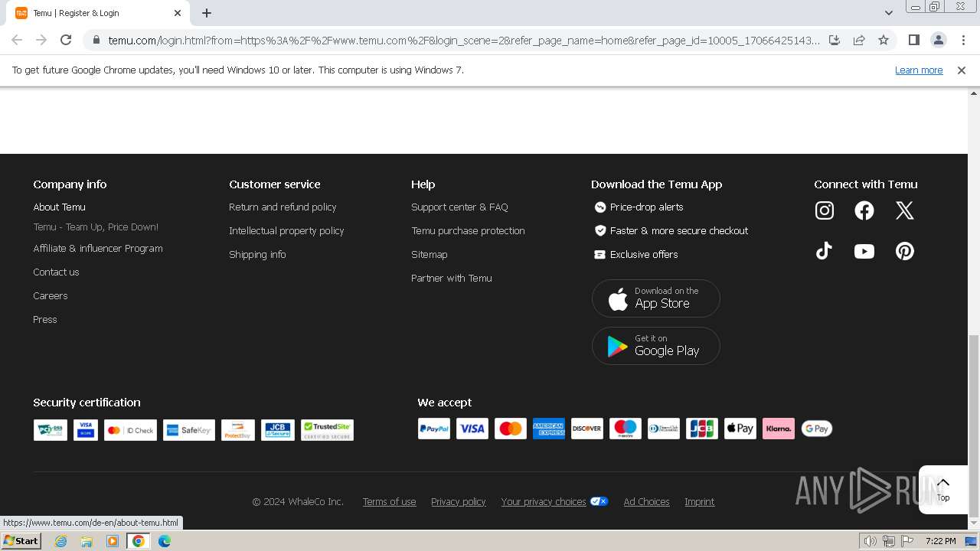Click the American Express SafeKey badge
The width and height of the screenshot is (980, 551).
189,430
